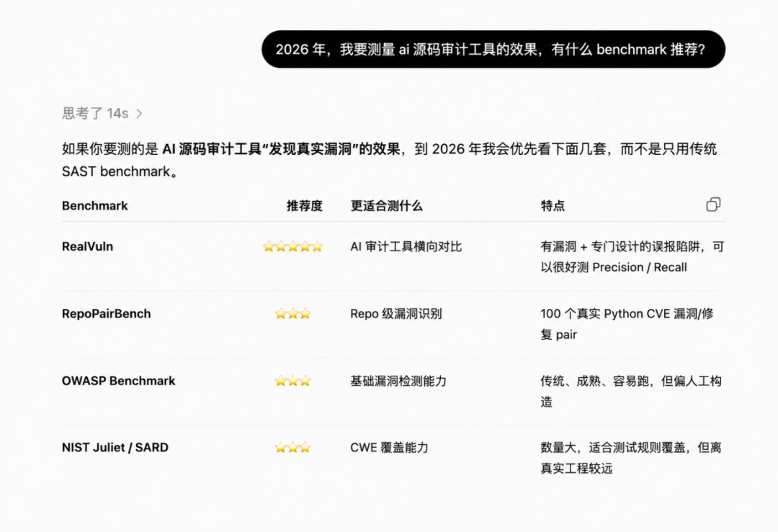Select the NIST Juliet / SARD name cell

click(115, 447)
